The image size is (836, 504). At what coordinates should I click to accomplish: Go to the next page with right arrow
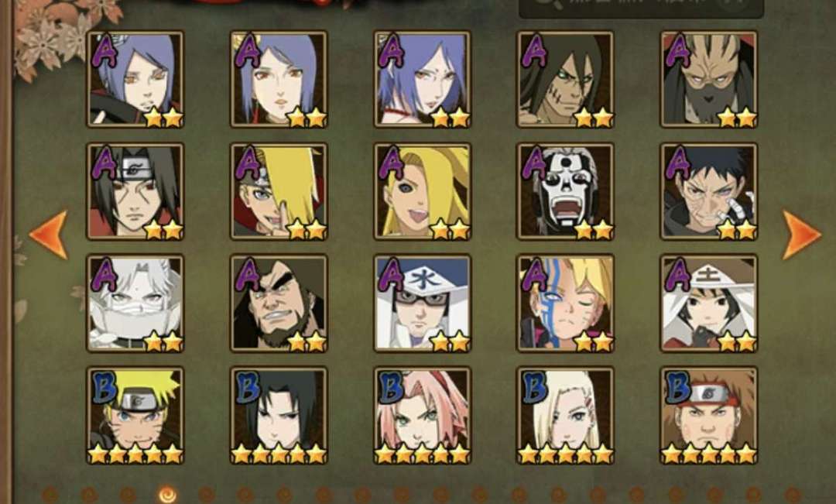click(801, 235)
